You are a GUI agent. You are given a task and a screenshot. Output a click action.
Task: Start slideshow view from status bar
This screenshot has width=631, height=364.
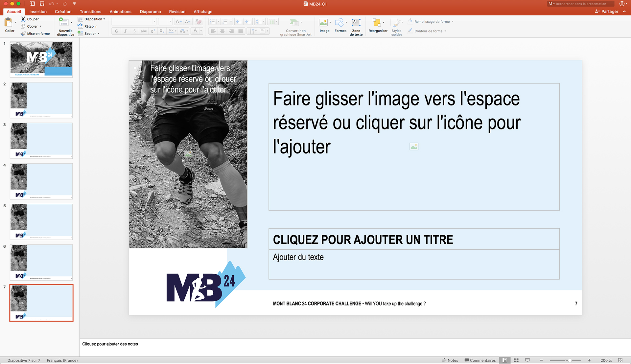(x=527, y=360)
